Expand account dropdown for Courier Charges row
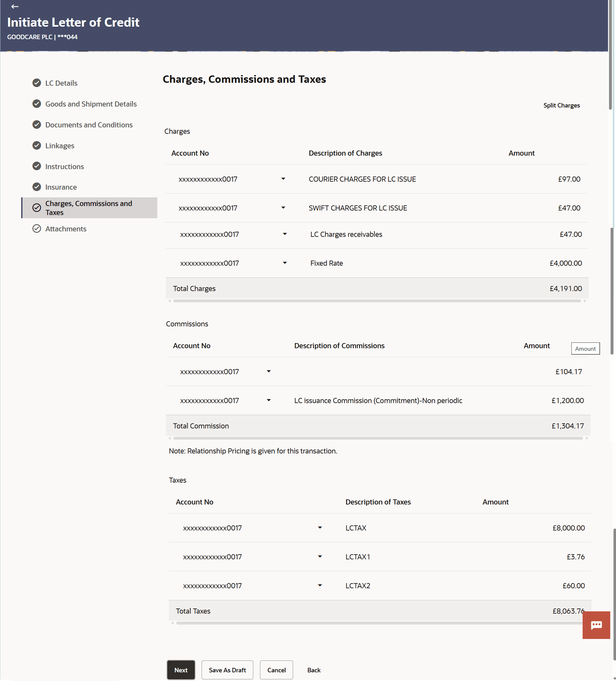The height and width of the screenshot is (681, 616). tap(283, 179)
